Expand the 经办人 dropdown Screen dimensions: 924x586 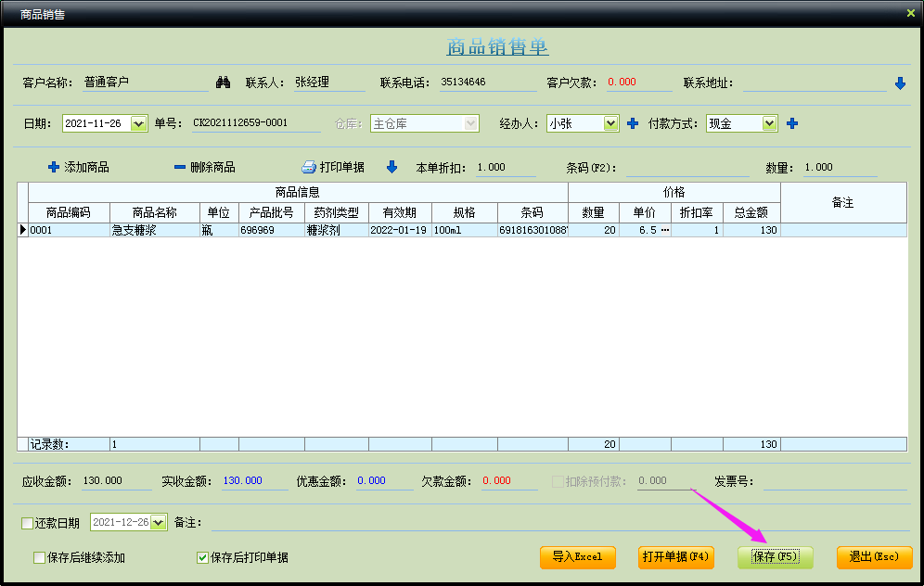[x=610, y=123]
